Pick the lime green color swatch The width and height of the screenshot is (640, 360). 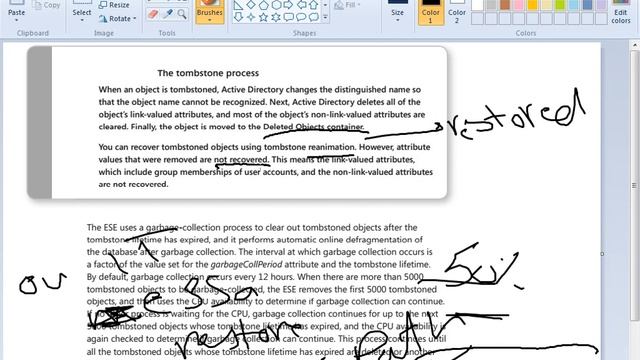[x=560, y=5]
